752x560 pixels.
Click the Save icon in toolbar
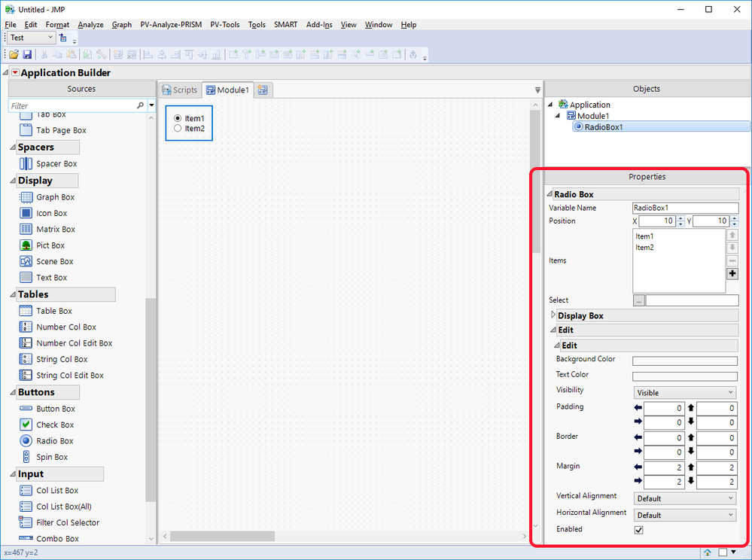pyautogui.click(x=27, y=54)
